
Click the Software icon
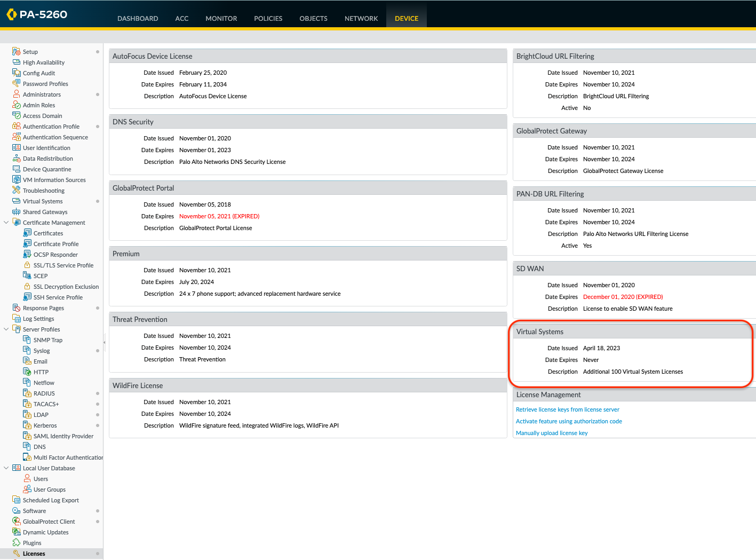pos(17,511)
